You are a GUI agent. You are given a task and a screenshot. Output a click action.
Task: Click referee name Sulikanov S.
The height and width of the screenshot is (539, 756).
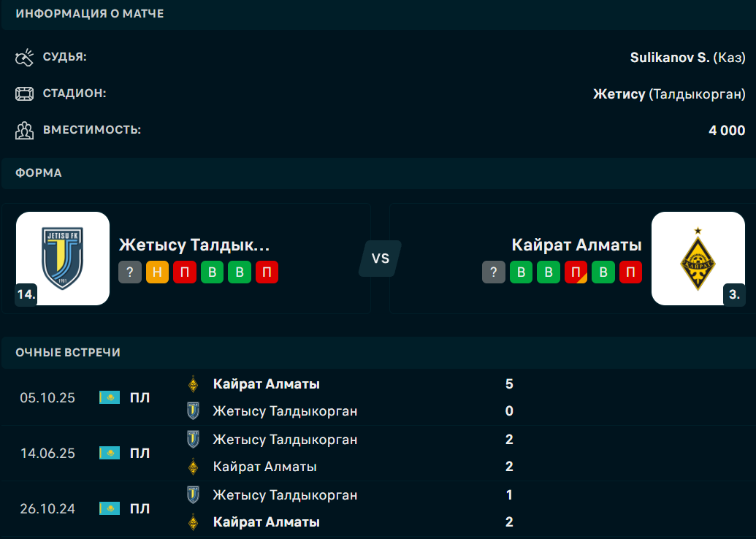[670, 57]
